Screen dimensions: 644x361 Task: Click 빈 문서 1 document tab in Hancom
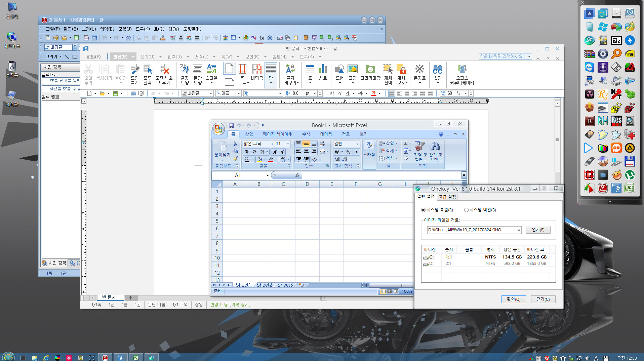(111, 297)
